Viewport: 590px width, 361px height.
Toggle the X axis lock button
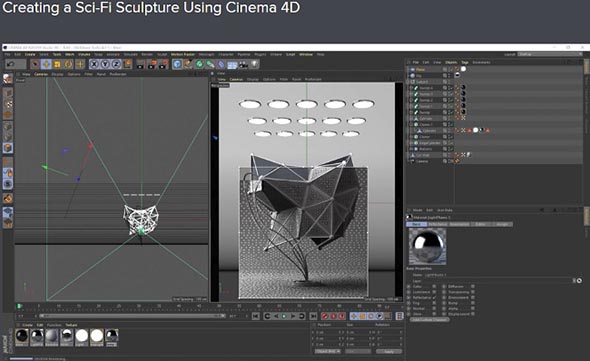94,64
